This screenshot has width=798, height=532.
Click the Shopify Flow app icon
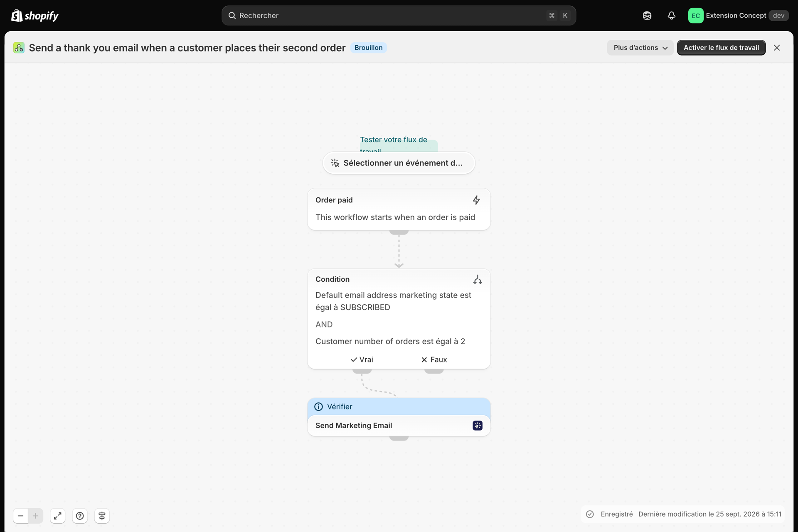(19, 48)
